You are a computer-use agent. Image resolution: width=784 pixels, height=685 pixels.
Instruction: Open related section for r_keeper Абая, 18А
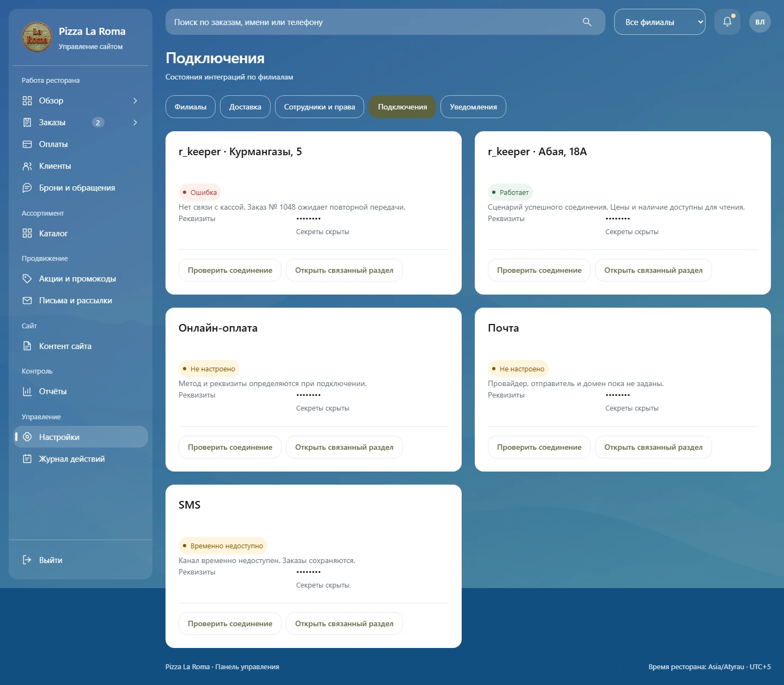coord(653,270)
